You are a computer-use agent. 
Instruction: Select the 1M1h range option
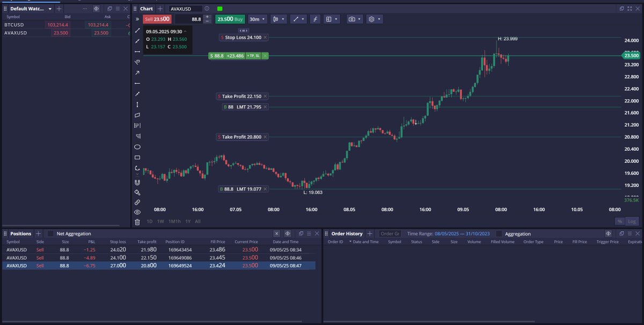(x=174, y=221)
